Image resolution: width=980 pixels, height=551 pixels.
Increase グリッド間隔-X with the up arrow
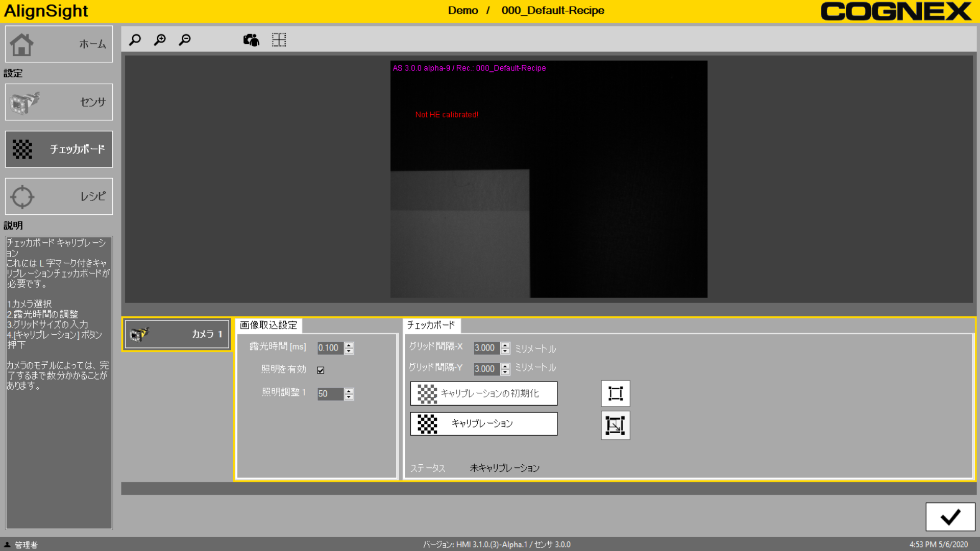[505, 345]
